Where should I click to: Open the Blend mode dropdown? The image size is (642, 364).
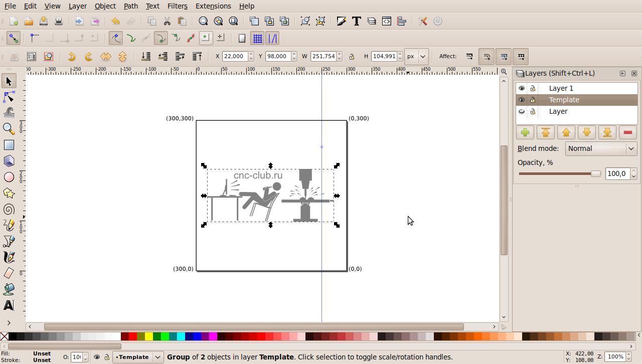pyautogui.click(x=601, y=148)
